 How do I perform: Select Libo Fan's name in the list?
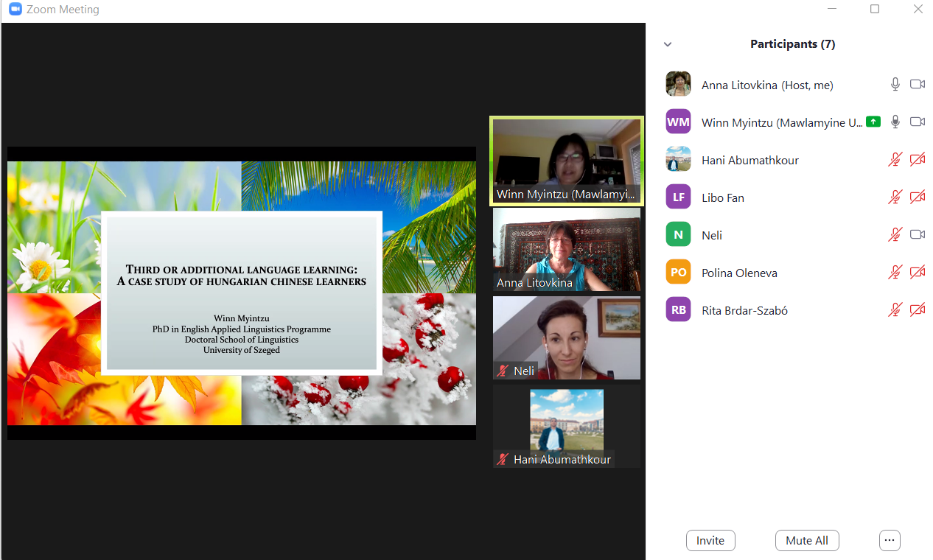722,197
